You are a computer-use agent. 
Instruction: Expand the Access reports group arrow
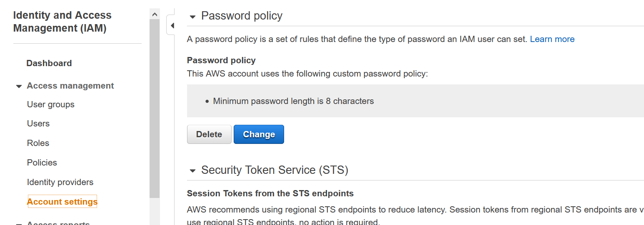click(19, 224)
